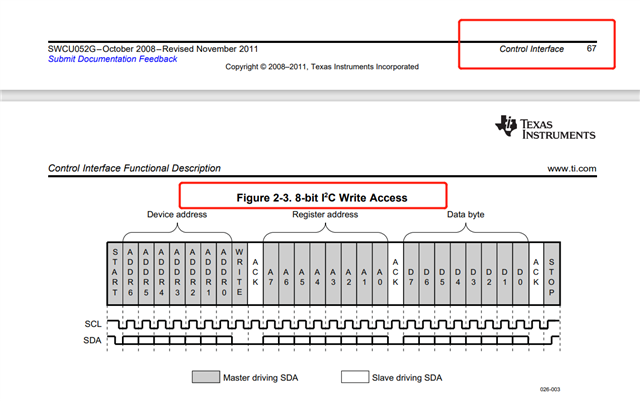The height and width of the screenshot is (401, 640).
Task: Select the gray Master driving SDA swatch
Action: (x=206, y=377)
